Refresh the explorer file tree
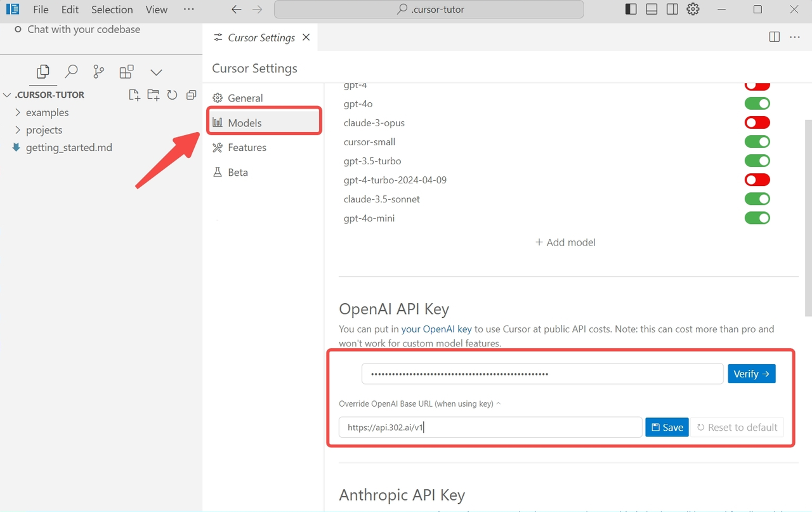Screen dimensions: 812x512 [x=172, y=95]
